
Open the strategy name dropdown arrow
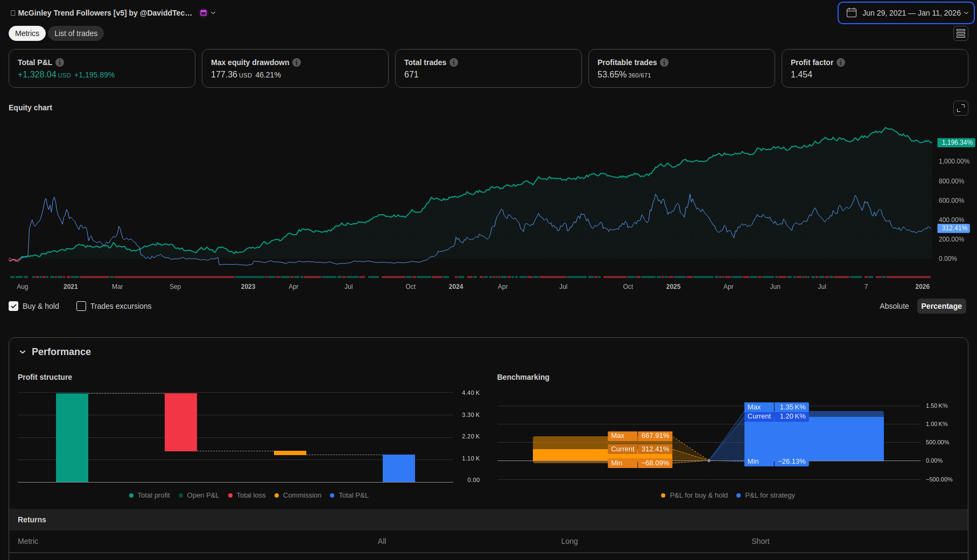click(213, 13)
